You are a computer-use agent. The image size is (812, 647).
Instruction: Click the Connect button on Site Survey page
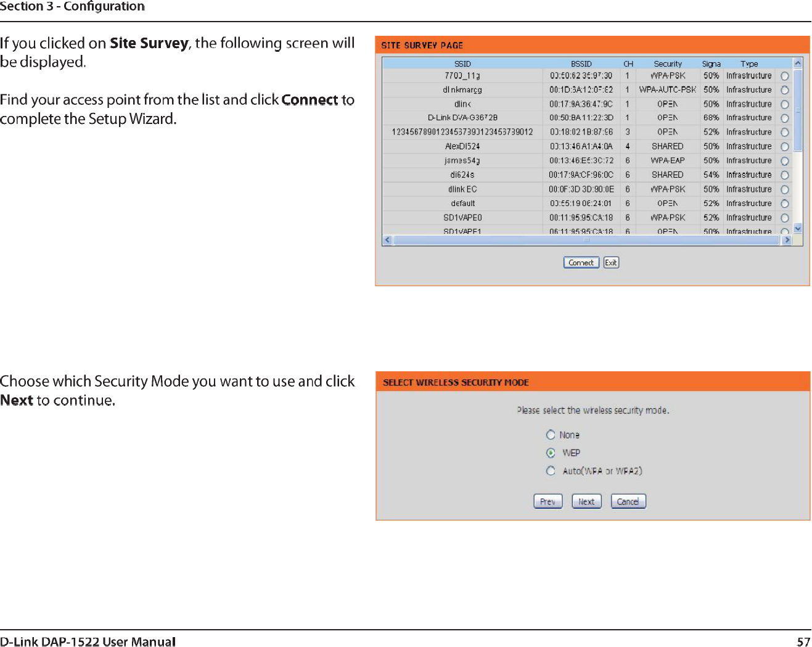tap(581, 263)
